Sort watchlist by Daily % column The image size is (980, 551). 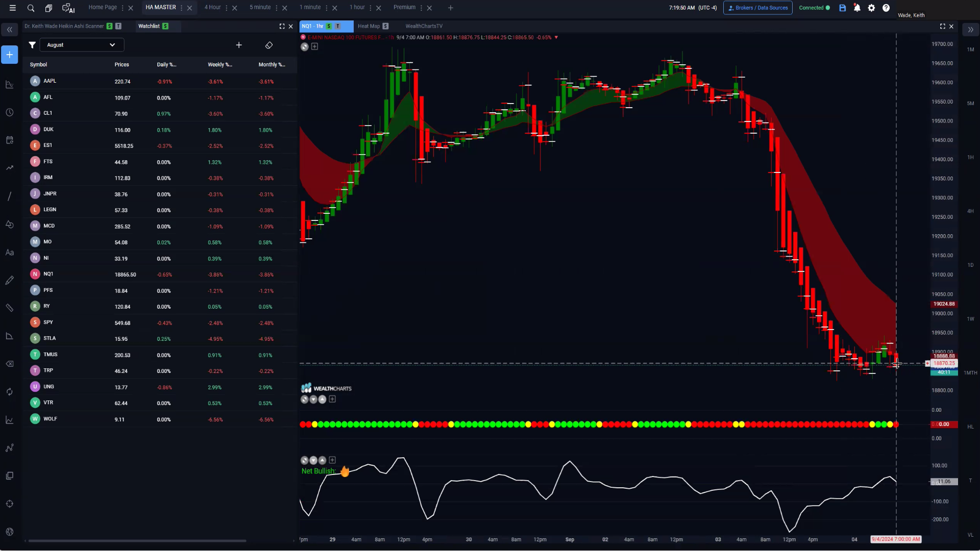pyautogui.click(x=166, y=64)
